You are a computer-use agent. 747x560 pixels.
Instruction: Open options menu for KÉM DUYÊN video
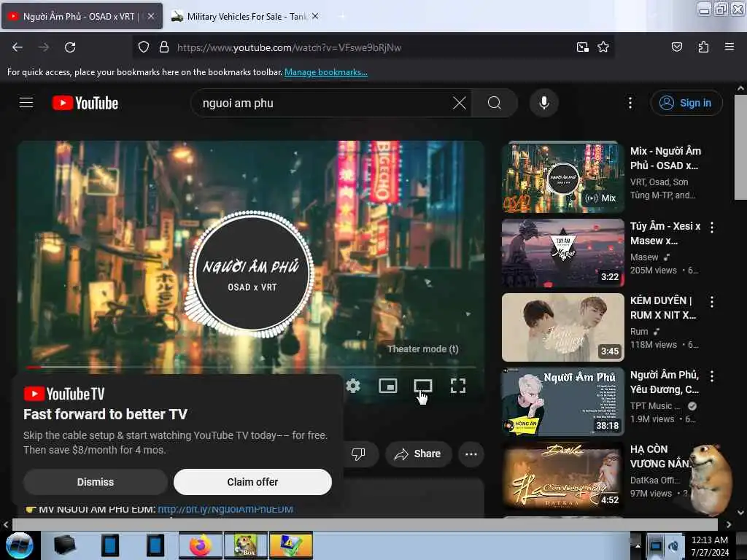point(712,302)
